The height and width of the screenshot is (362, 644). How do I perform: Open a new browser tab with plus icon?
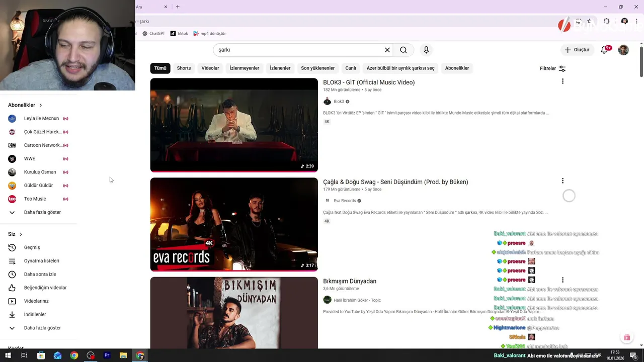178,7
